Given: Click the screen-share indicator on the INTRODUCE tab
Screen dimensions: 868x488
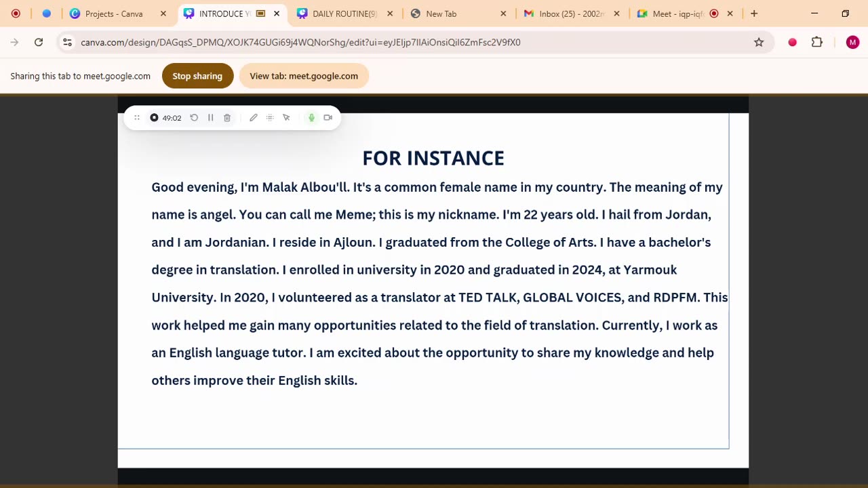Looking at the screenshot, I should 260,14.
